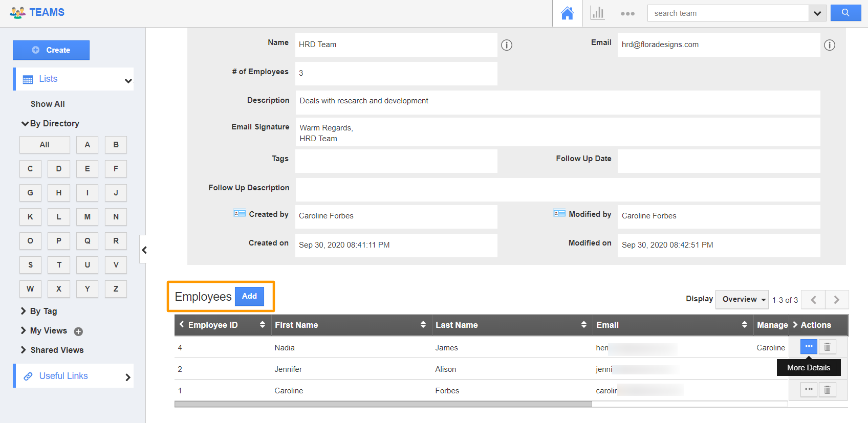Image resolution: width=868 pixels, height=423 pixels.
Task: Click the Tags field
Action: coord(396,161)
